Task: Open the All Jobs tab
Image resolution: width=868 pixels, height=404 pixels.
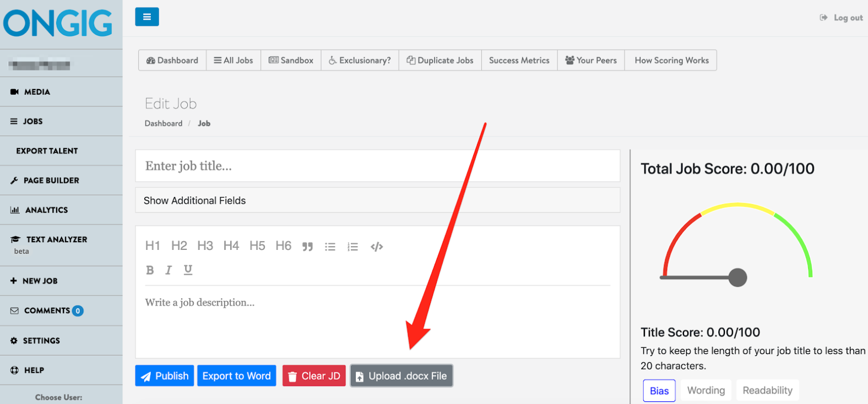Action: point(234,61)
